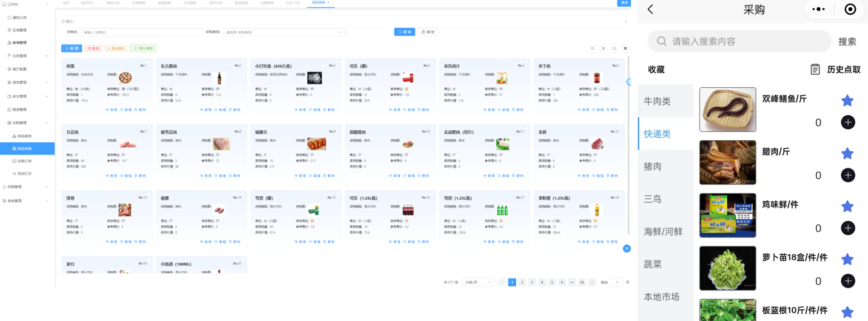Image resolution: width=868 pixels, height=321 pixels.
Task: Open the 20条/页 page size dropdown
Action: click(478, 282)
